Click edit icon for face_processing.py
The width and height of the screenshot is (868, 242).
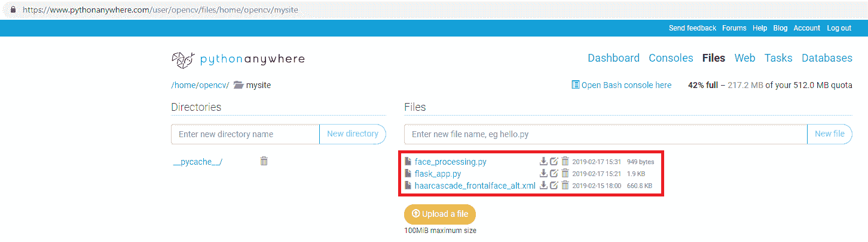pyautogui.click(x=554, y=161)
